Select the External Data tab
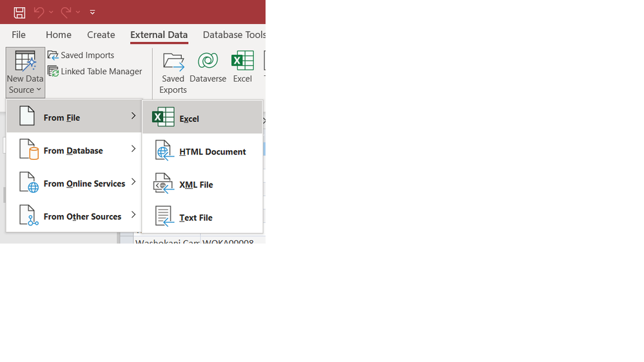The height and width of the screenshot is (362, 644). click(159, 35)
